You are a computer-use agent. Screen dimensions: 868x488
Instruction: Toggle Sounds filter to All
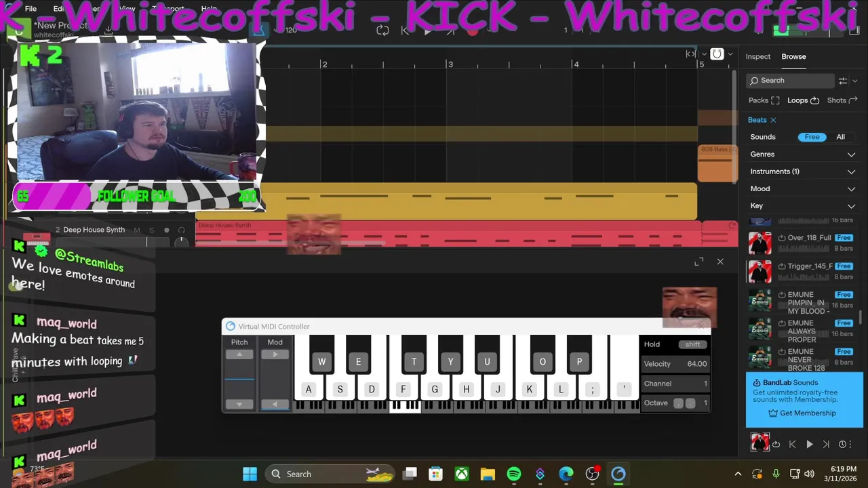pos(840,137)
